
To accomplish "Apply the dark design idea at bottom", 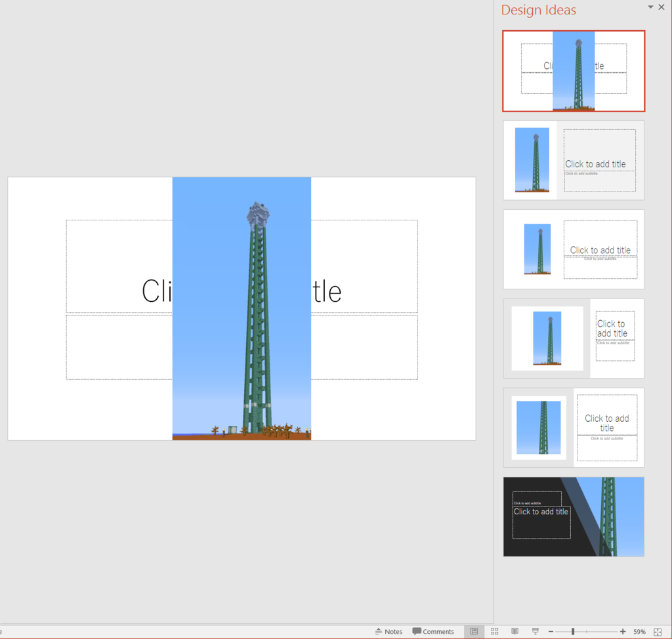I will coord(574,517).
